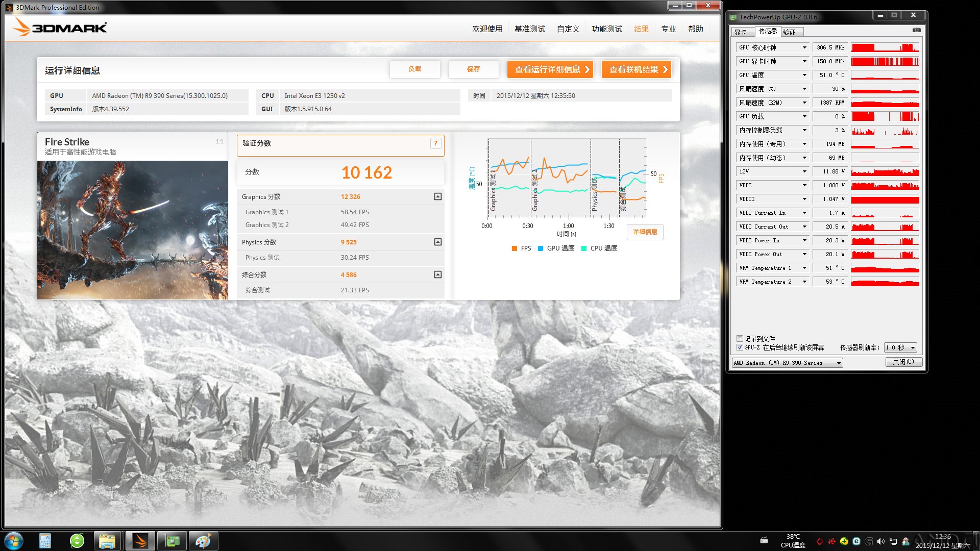
Task: Click the 保存 button
Action: (474, 69)
